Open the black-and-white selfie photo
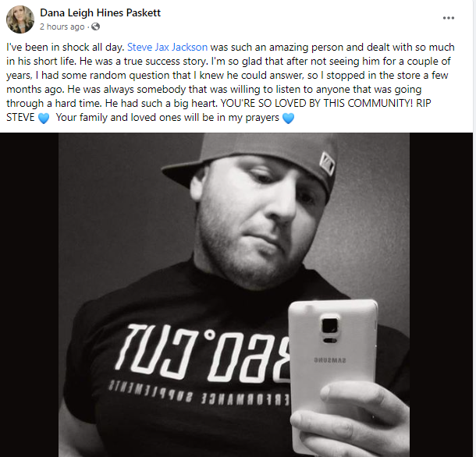 pos(234,295)
